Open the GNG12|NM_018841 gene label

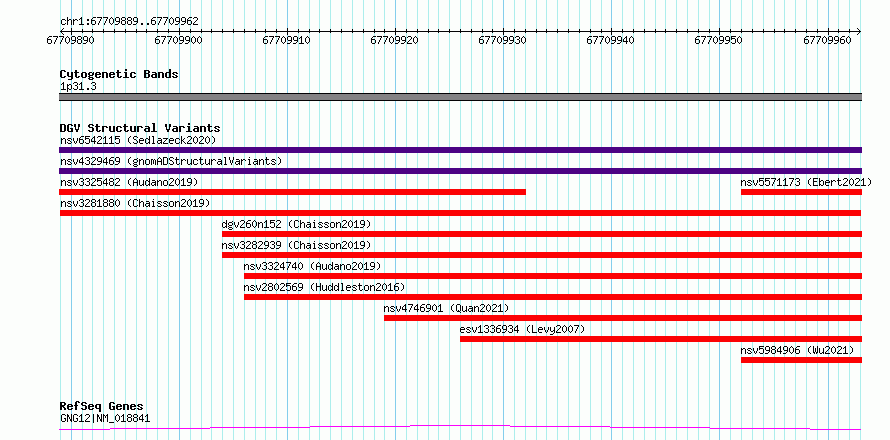(x=105, y=419)
